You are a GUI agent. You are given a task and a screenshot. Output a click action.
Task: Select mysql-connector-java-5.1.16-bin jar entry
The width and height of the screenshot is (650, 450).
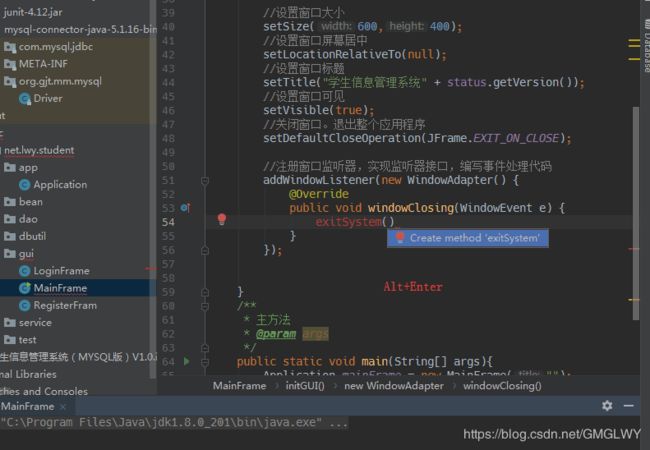[80, 29]
